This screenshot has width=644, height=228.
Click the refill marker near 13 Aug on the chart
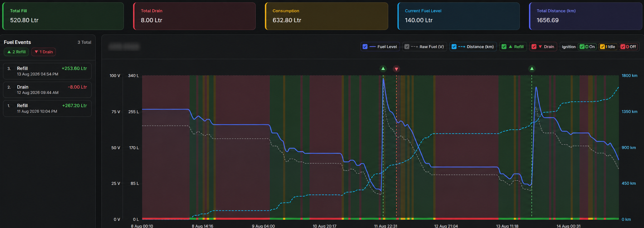click(532, 69)
